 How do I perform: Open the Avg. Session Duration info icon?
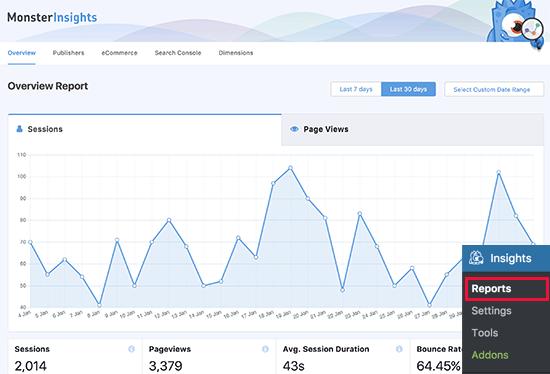399,349
